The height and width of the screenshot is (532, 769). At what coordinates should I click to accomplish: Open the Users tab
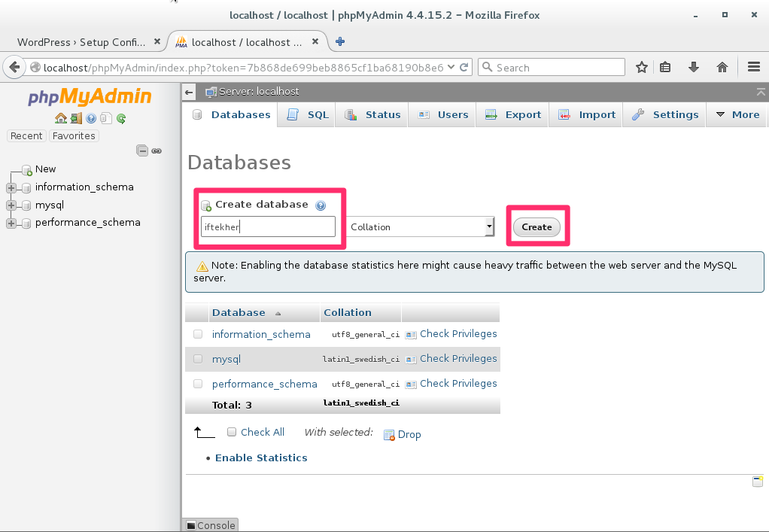click(443, 114)
